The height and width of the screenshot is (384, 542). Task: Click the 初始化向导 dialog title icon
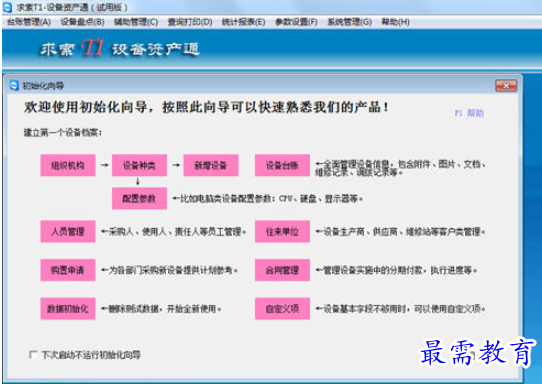(14, 85)
